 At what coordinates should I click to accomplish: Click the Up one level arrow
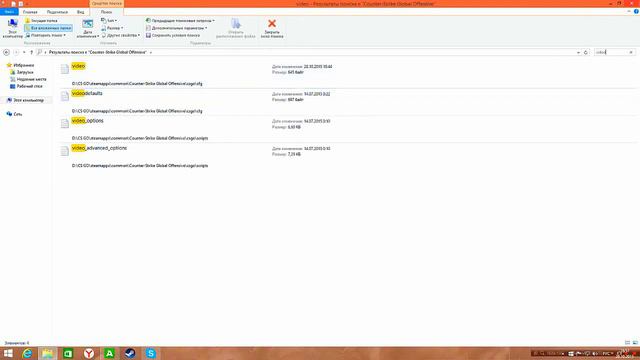(x=31, y=52)
